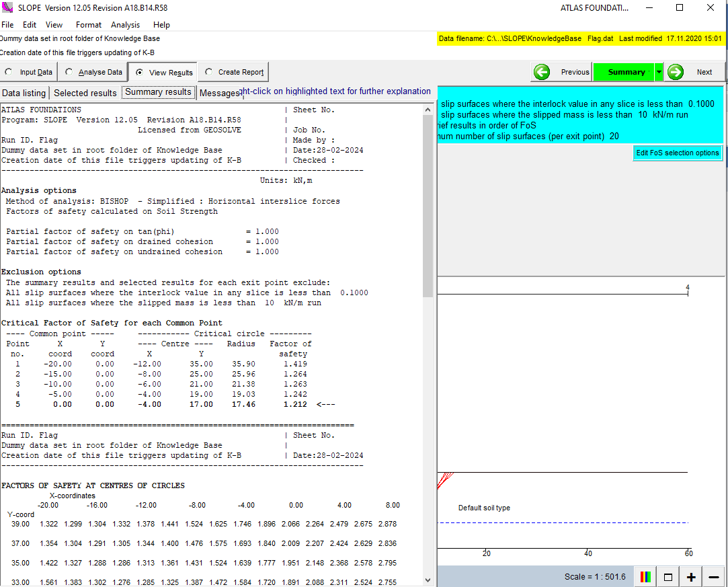Select the Create Report radio button
728x587 pixels.
pyautogui.click(x=208, y=72)
